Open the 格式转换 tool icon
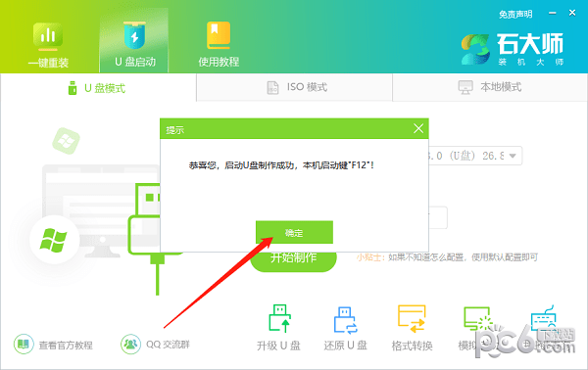Image resolution: width=588 pixels, height=370 pixels. 412,319
